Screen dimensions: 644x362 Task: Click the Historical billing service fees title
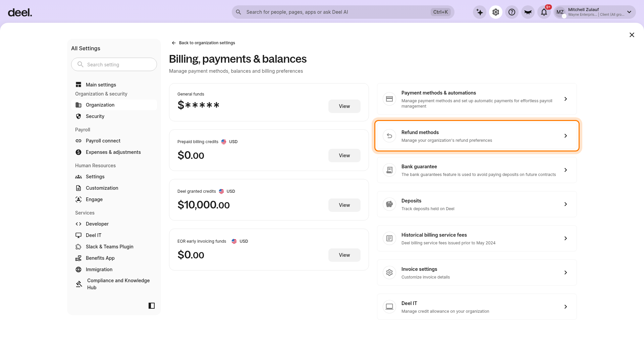tap(434, 235)
